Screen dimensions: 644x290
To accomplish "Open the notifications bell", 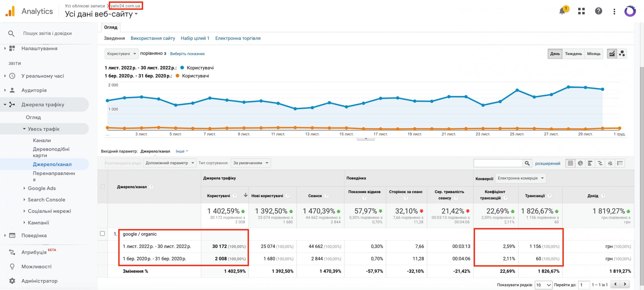I will pos(562,11).
